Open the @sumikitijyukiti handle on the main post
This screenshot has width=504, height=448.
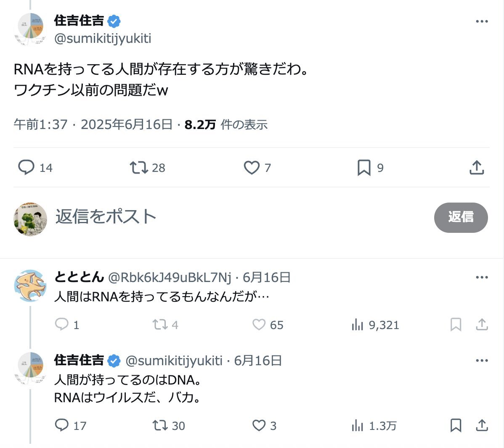(x=103, y=38)
